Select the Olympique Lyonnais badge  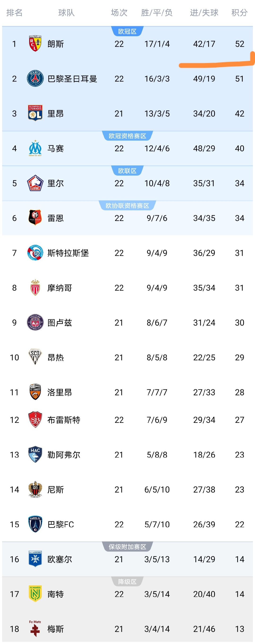tap(35, 113)
